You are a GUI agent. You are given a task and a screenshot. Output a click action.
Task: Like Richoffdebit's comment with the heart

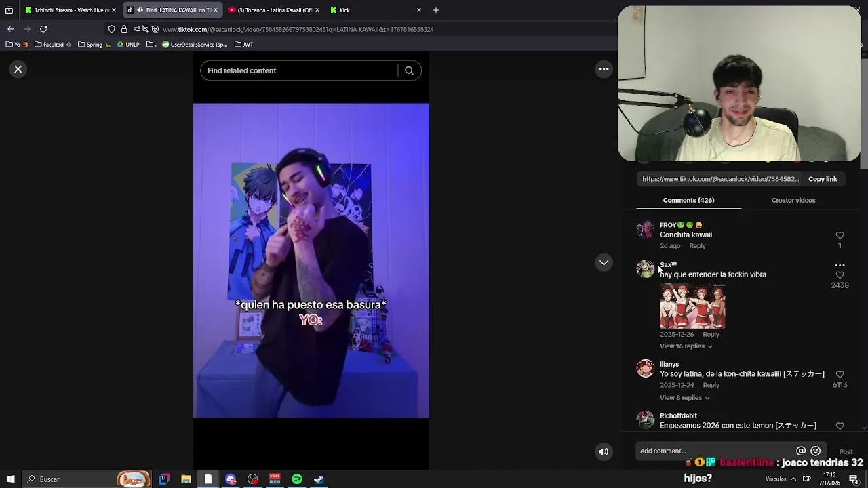[x=840, y=426]
